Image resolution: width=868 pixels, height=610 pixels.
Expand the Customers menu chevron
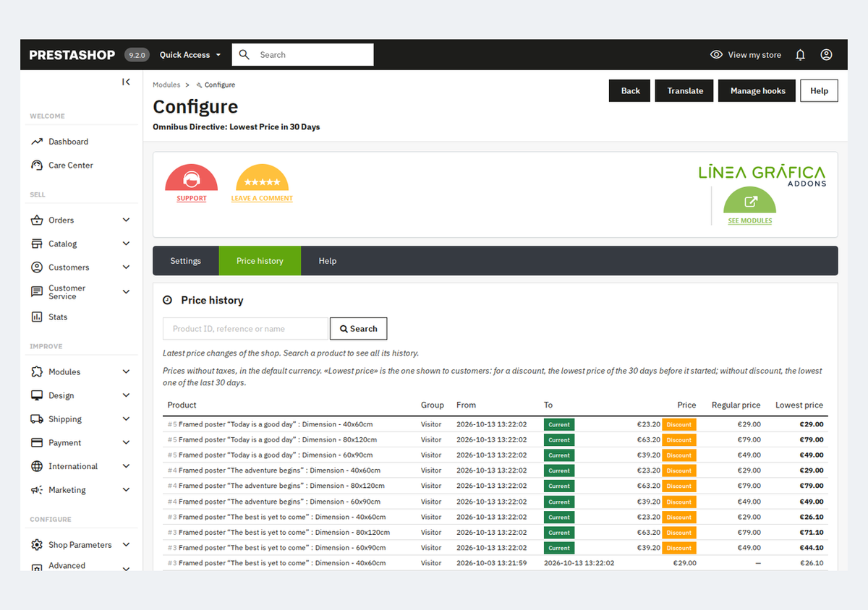click(127, 267)
